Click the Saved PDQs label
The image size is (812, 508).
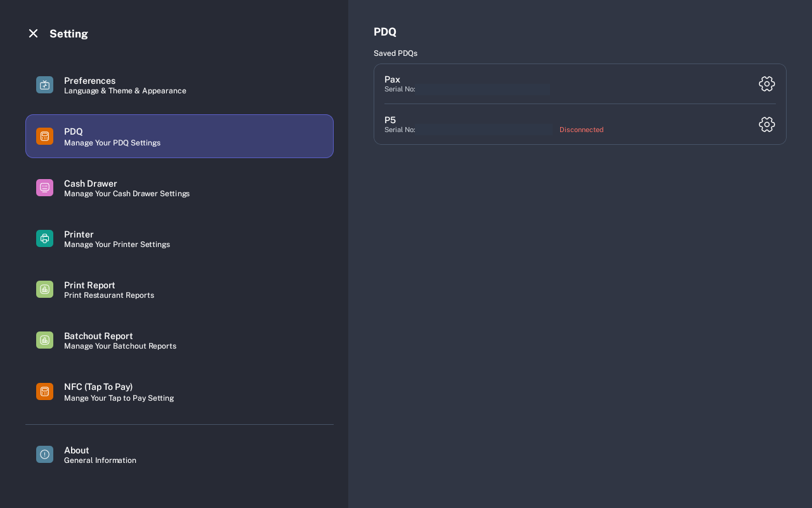[x=395, y=53]
